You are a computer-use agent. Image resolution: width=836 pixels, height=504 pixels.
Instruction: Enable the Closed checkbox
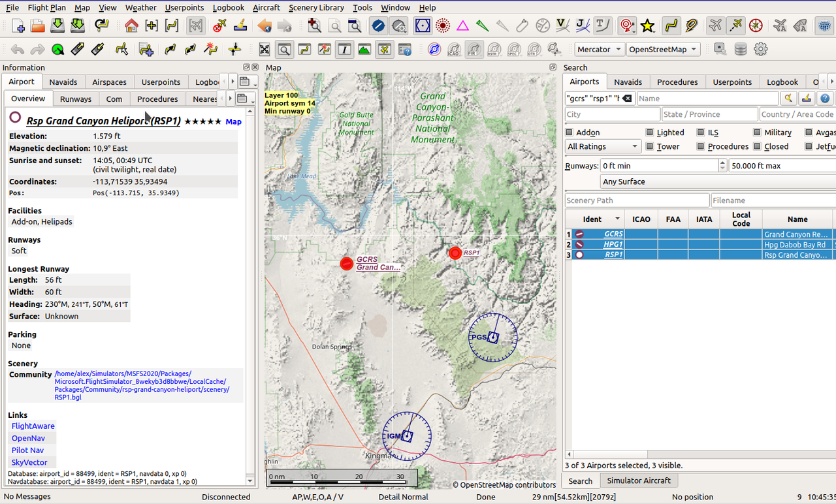tap(758, 147)
